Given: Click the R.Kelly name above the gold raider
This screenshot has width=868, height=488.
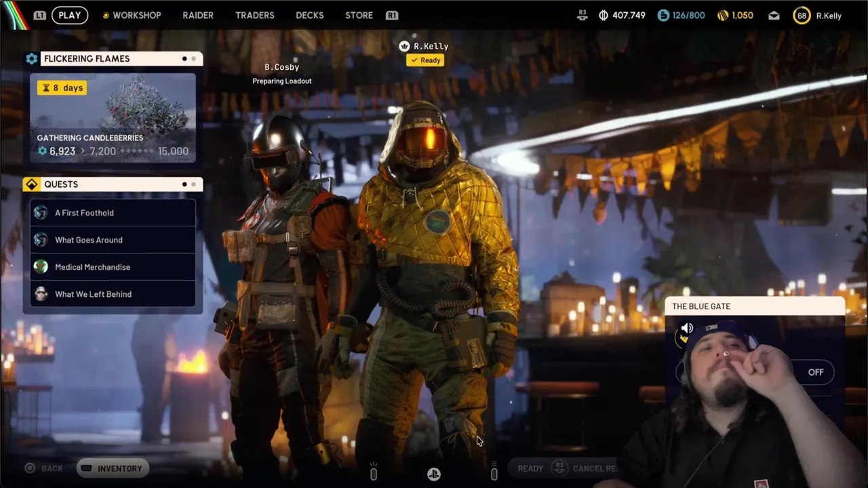Looking at the screenshot, I should (x=431, y=46).
